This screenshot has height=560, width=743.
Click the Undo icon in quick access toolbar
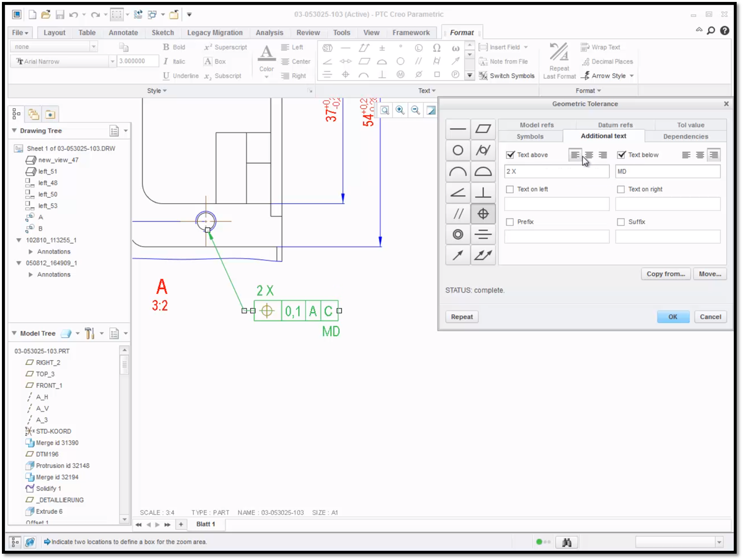73,15
